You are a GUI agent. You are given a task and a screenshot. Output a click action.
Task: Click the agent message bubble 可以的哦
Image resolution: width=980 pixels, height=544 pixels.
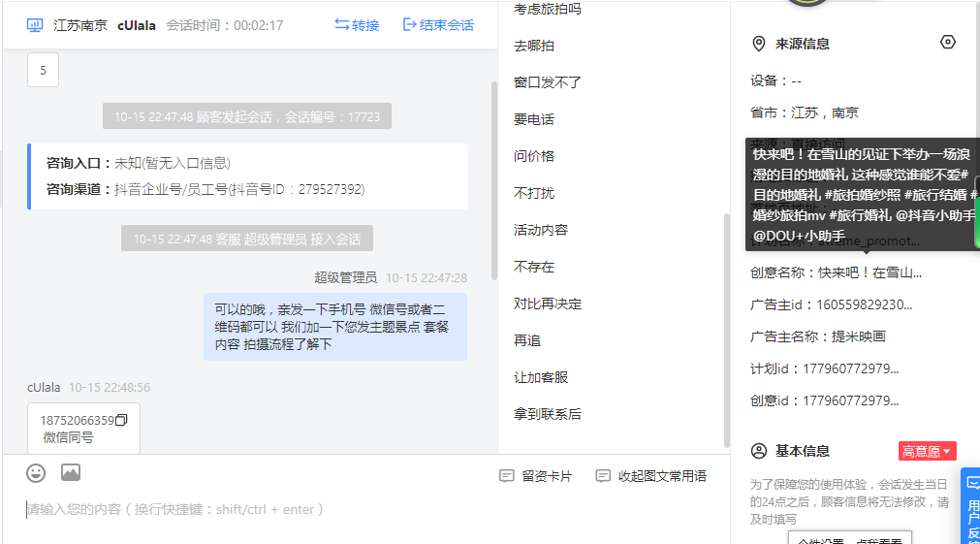[x=335, y=327]
